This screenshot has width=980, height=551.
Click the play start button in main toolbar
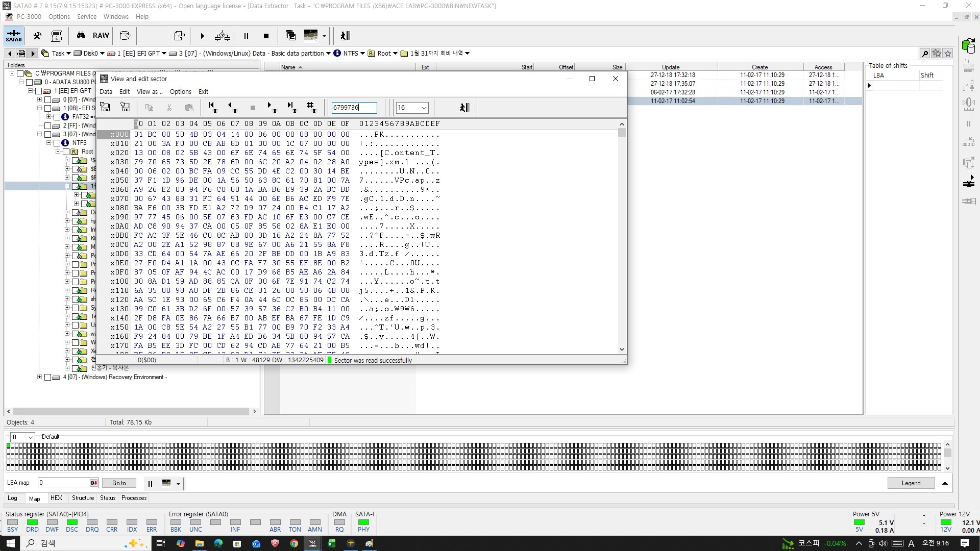click(202, 36)
